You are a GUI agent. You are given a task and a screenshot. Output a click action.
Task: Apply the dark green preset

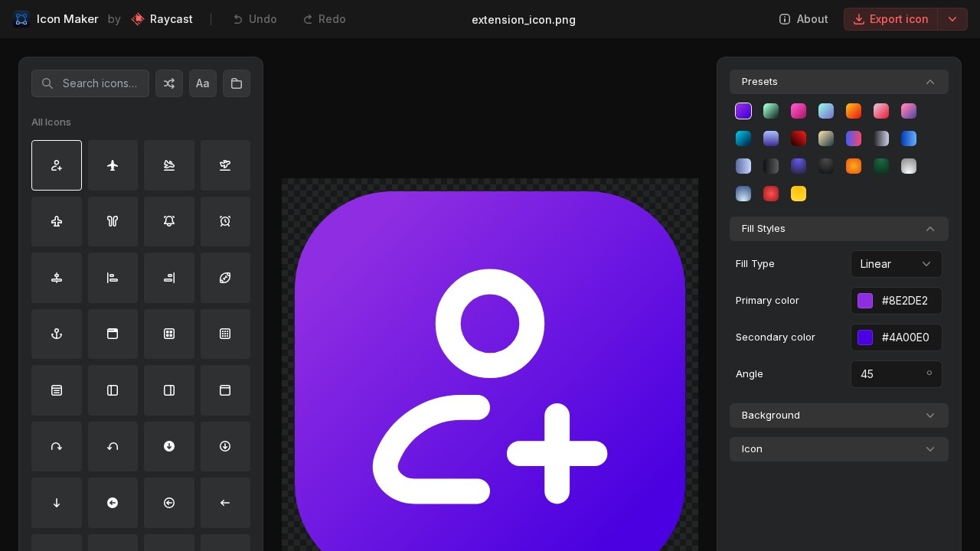click(x=881, y=166)
